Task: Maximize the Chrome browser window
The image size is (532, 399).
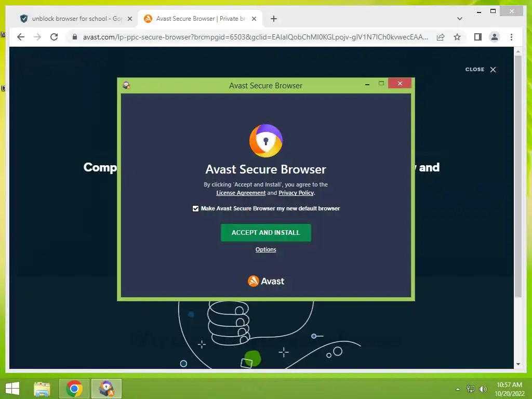Action: (493, 11)
